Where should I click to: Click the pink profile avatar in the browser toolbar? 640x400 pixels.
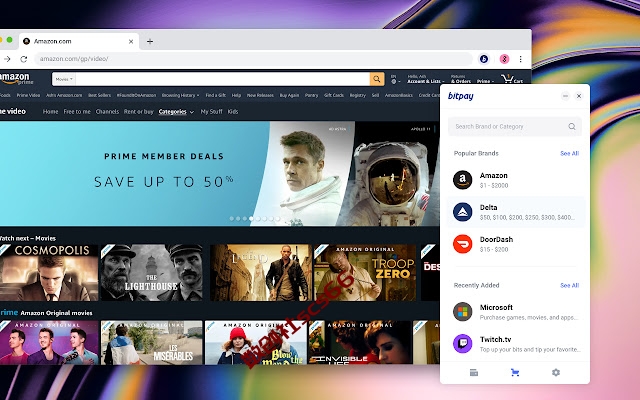coord(504,59)
